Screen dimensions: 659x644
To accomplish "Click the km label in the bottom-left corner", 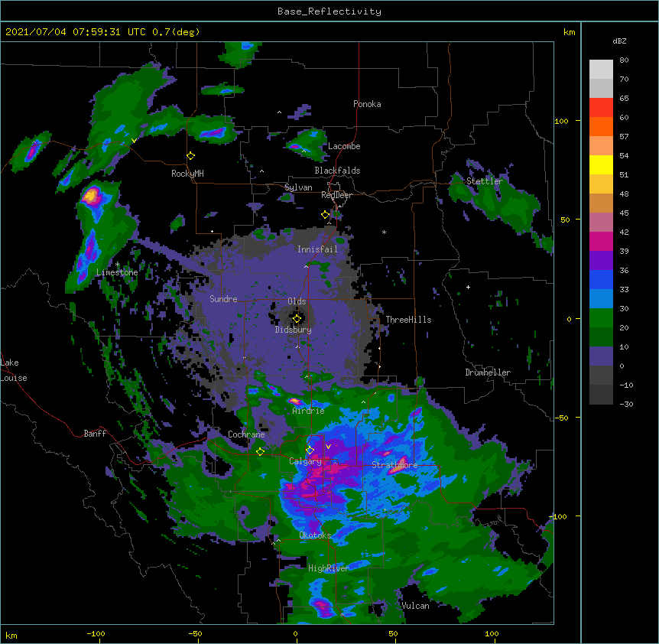I will (x=11, y=636).
